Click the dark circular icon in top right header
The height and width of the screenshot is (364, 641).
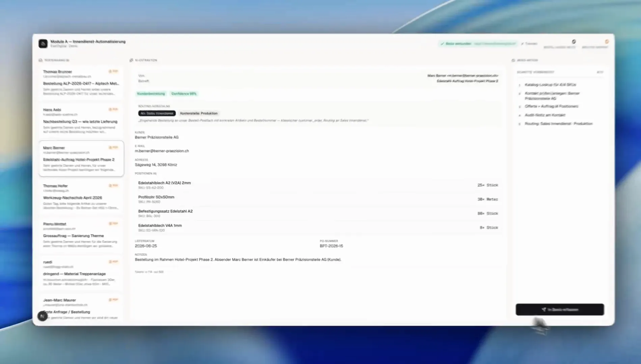coord(574,42)
